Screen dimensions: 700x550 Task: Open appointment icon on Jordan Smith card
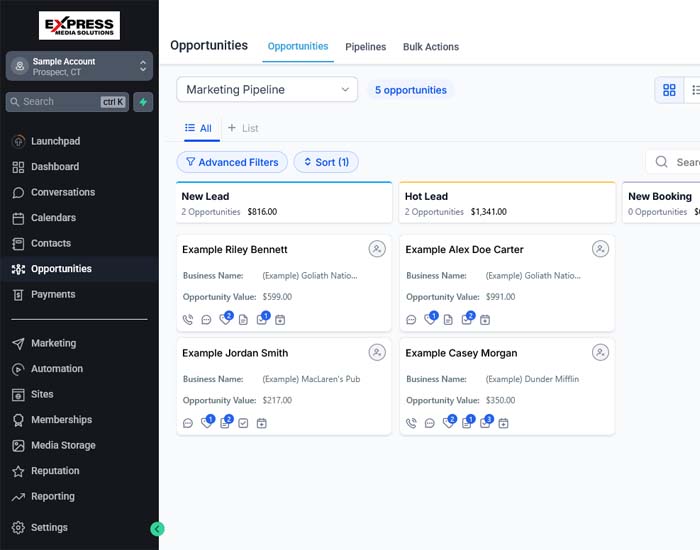pos(262,423)
